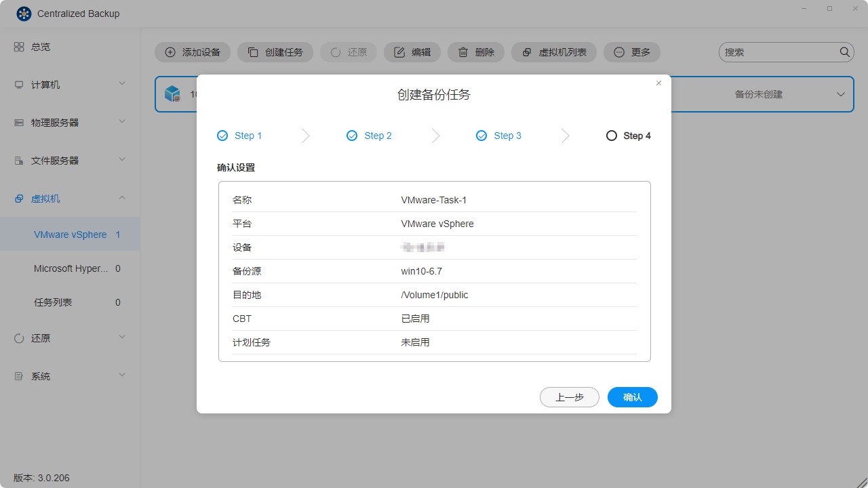Viewport: 868px width, 488px height.
Task: Open the 总览 (Overview) sidebar icon
Action: point(20,46)
